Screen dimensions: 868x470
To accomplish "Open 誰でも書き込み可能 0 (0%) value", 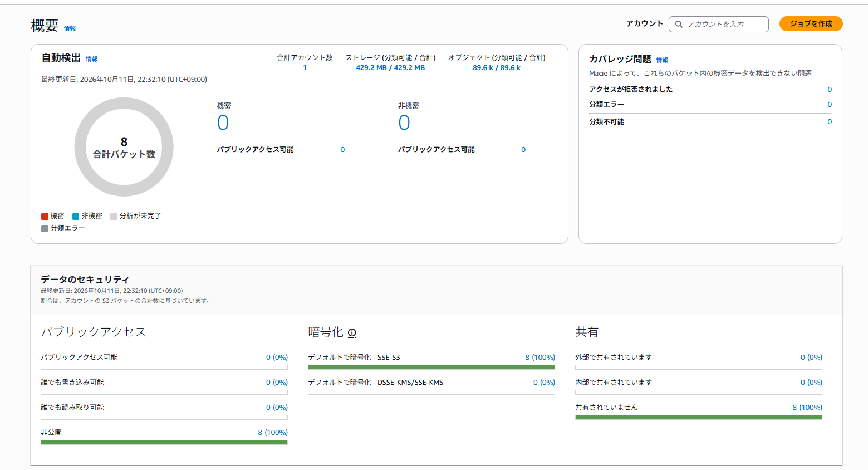I will (277, 383).
